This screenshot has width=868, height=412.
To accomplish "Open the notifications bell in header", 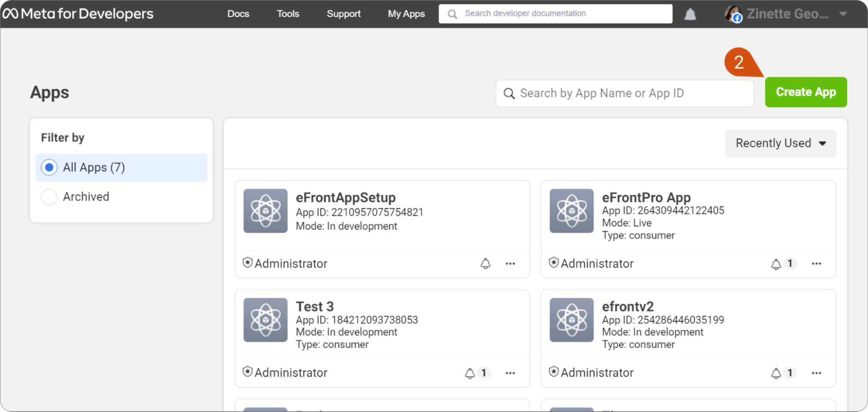I will point(690,14).
